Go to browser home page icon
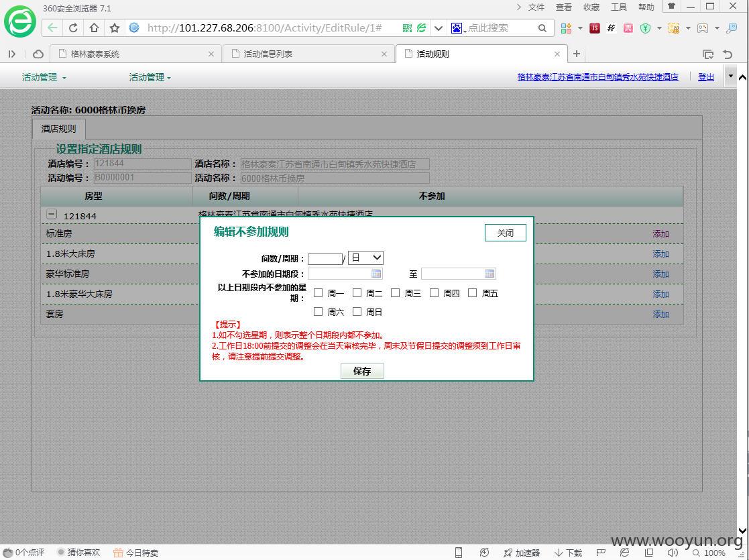 (x=94, y=27)
